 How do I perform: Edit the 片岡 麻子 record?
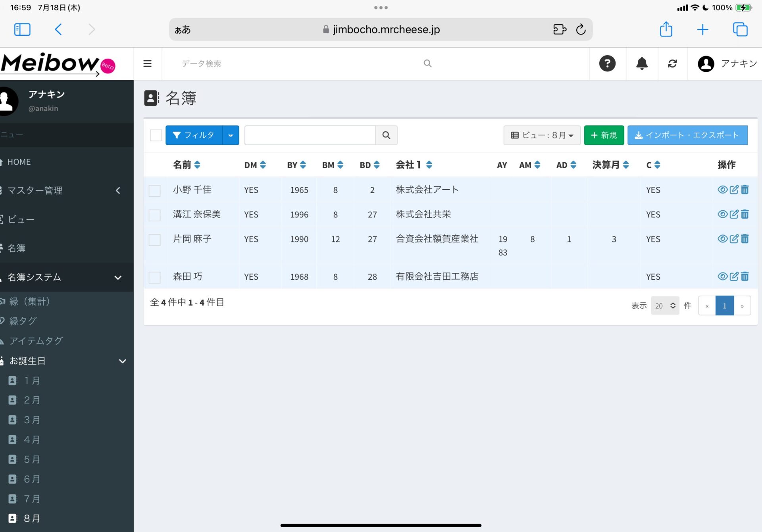[x=734, y=239]
